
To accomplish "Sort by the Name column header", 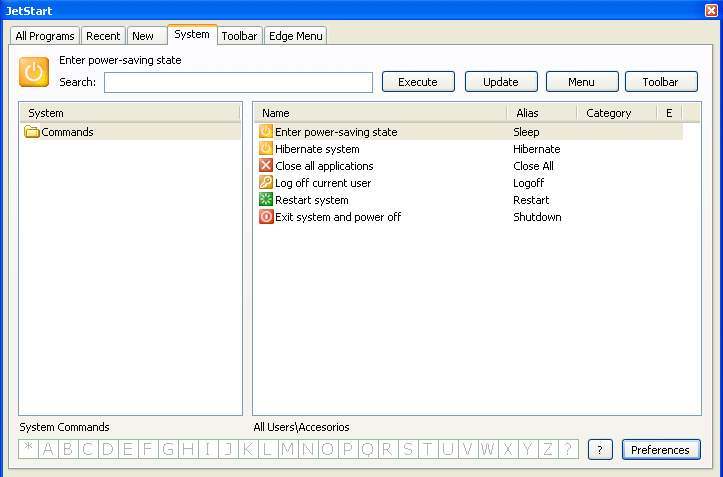I will pyautogui.click(x=380, y=113).
